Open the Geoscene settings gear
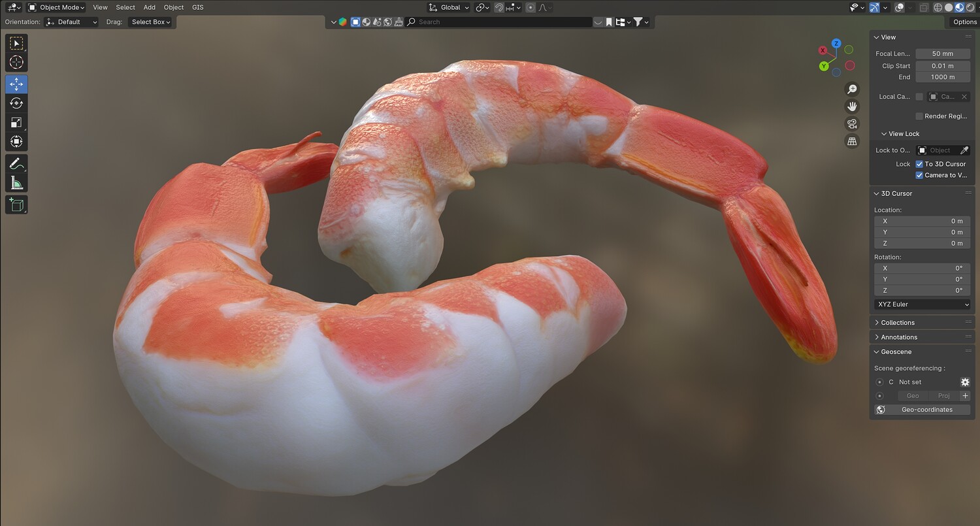The width and height of the screenshot is (980, 526). [965, 382]
